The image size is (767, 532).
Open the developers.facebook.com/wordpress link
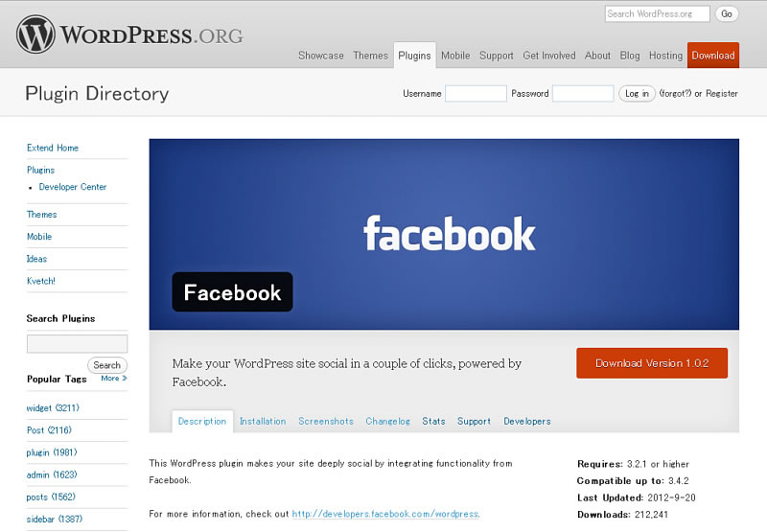point(385,514)
